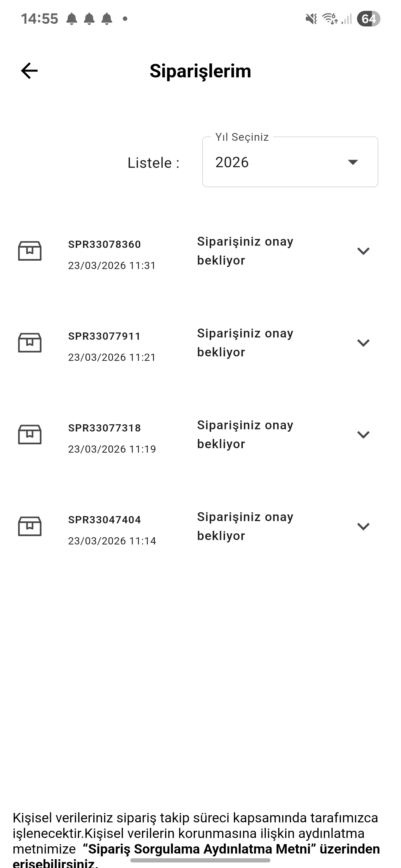The image size is (401, 868).
Task: Tap status text of order SPR33077318
Action: (245, 435)
